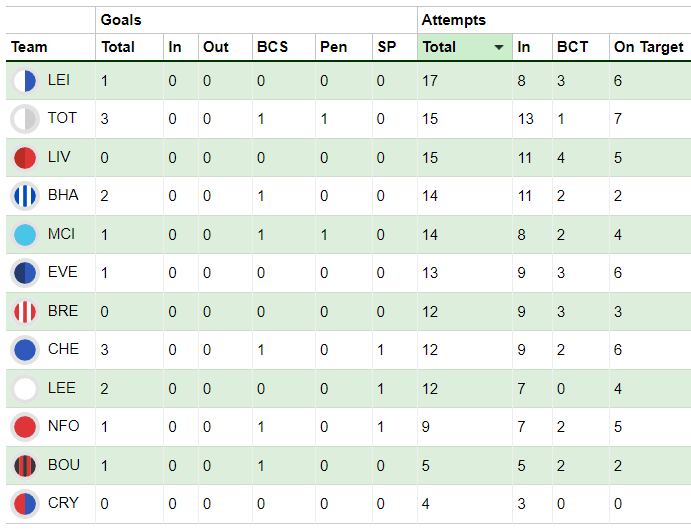The height and width of the screenshot is (530, 691).
Task: Click the BHA striped team badge
Action: (x=25, y=196)
